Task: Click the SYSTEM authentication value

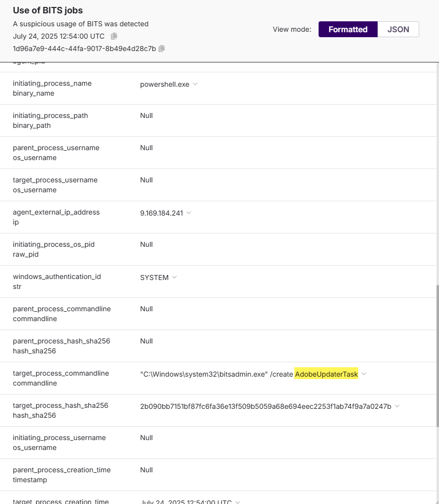Action: coord(154,278)
